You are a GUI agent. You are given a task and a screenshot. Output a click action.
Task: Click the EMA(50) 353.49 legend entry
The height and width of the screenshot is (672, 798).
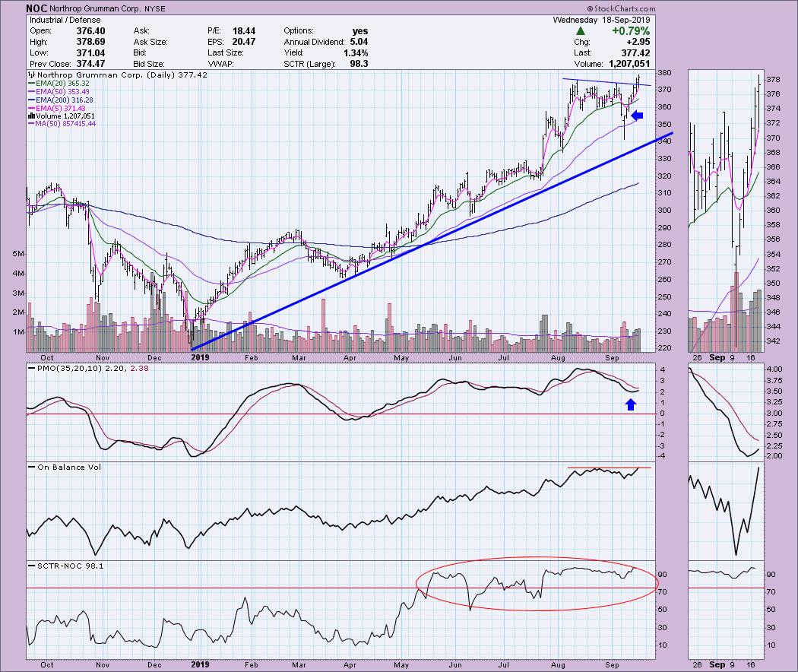pyautogui.click(x=59, y=92)
